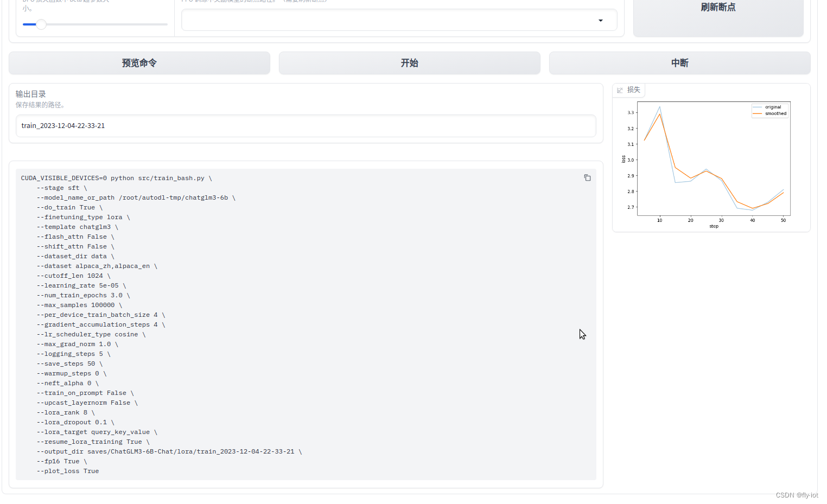Click the 'CUDA_VISIBLE_DEVICES=0 python' first line
Image resolution: width=827 pixels, height=504 pixels.
[117, 178]
